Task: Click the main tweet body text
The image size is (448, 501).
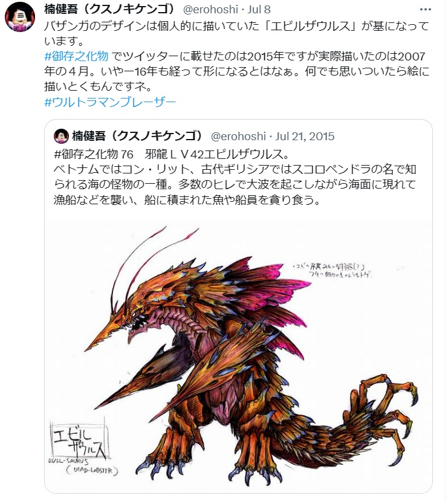Action: coord(237,56)
